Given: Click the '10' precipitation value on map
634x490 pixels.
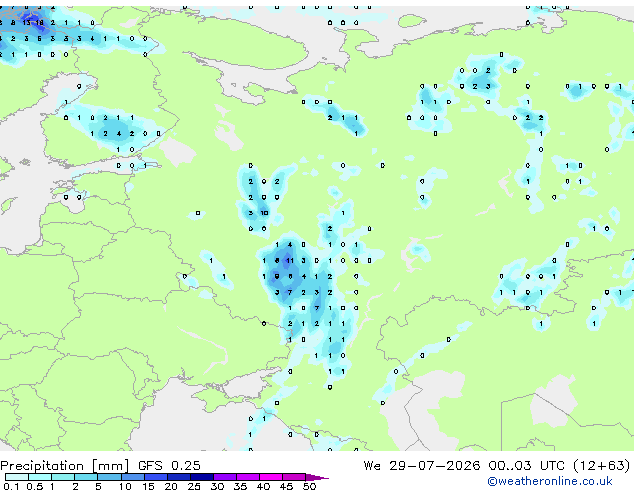Looking at the screenshot, I should pyautogui.click(x=264, y=213).
